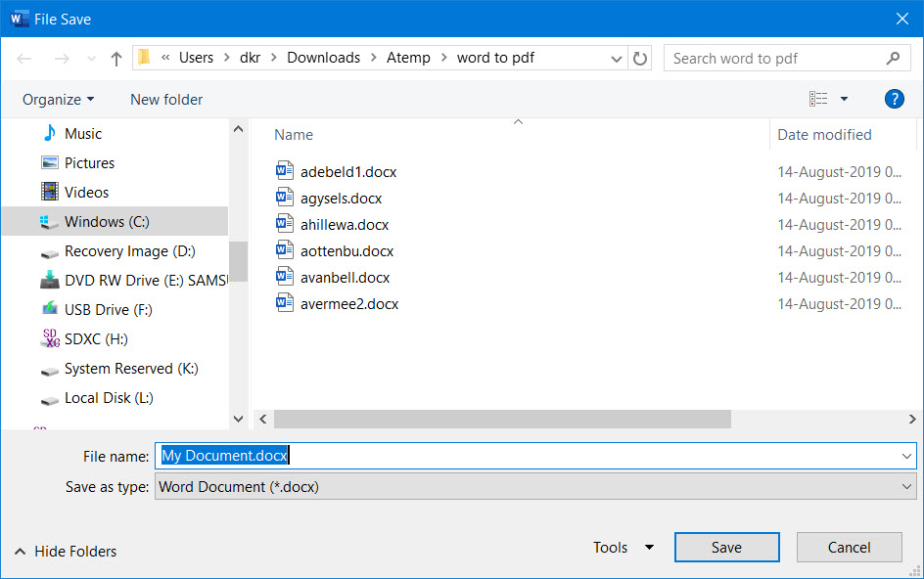The width and height of the screenshot is (924, 579).
Task: Click the horizontal scrollbar thumb
Action: coord(503,419)
